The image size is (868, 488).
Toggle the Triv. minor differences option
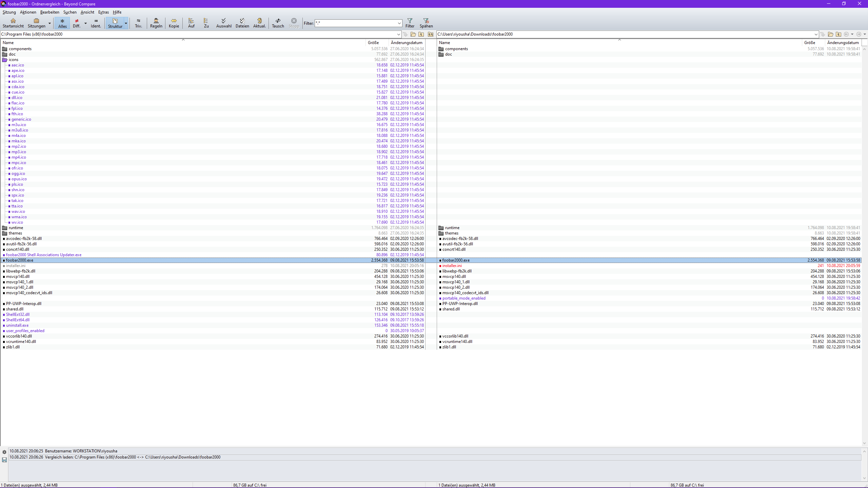coord(138,23)
